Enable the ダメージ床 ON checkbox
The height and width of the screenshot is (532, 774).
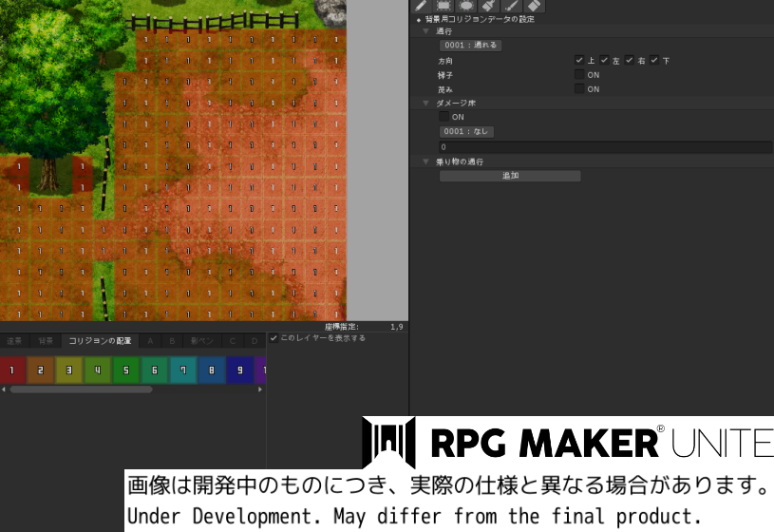(444, 116)
